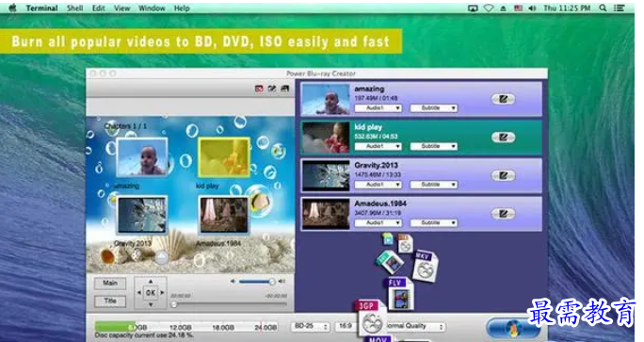The image size is (644, 342).
Task: Open Audio1 dropdown for Amadeus.1984
Action: (378, 222)
